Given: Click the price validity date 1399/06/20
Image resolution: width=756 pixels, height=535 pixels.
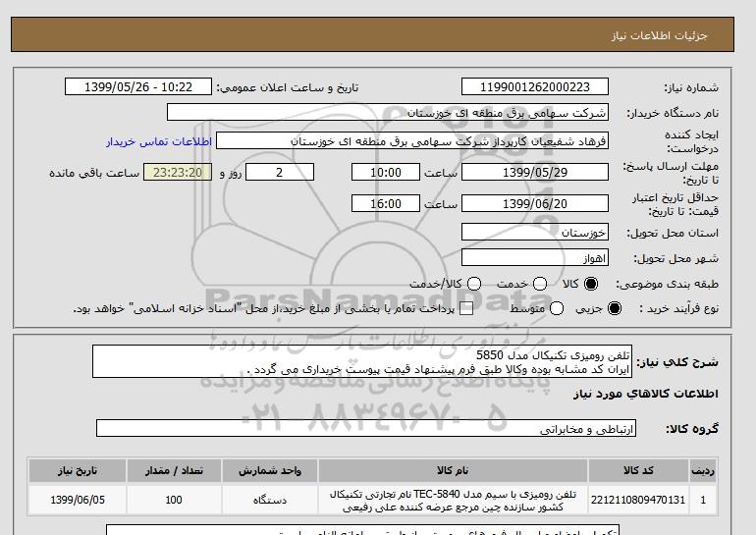Looking at the screenshot, I should [x=535, y=203].
